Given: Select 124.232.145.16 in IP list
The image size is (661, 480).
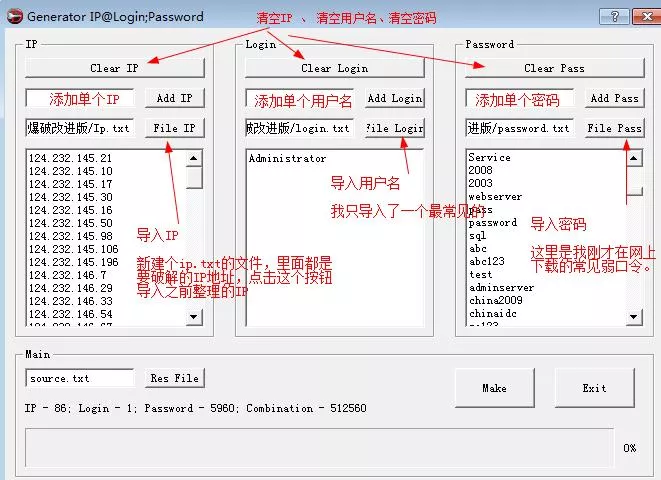Looking at the screenshot, I should 70,210.
